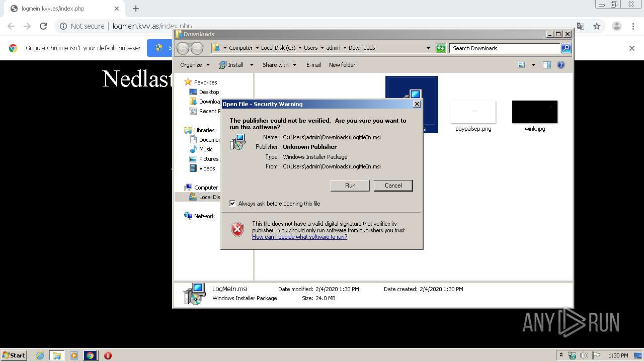Click Cancel in the Security Warning dialog
644x362 pixels.
[393, 186]
